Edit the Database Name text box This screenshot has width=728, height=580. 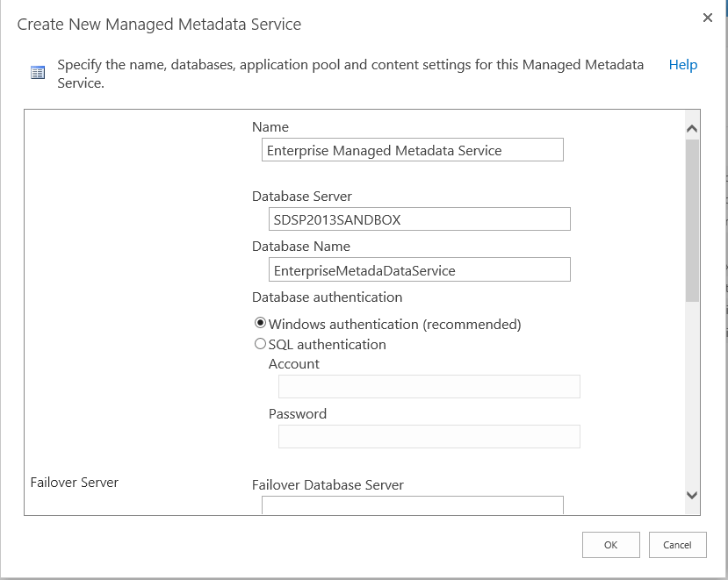(420, 270)
